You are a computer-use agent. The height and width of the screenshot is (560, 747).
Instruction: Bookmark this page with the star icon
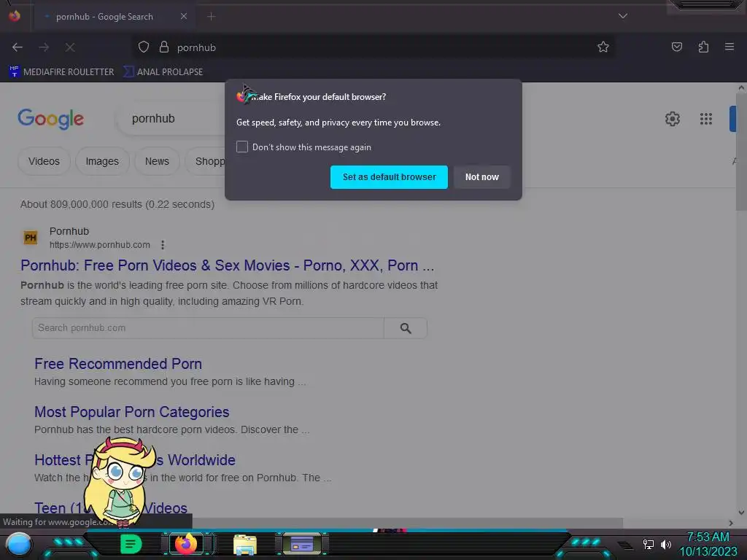click(x=603, y=47)
